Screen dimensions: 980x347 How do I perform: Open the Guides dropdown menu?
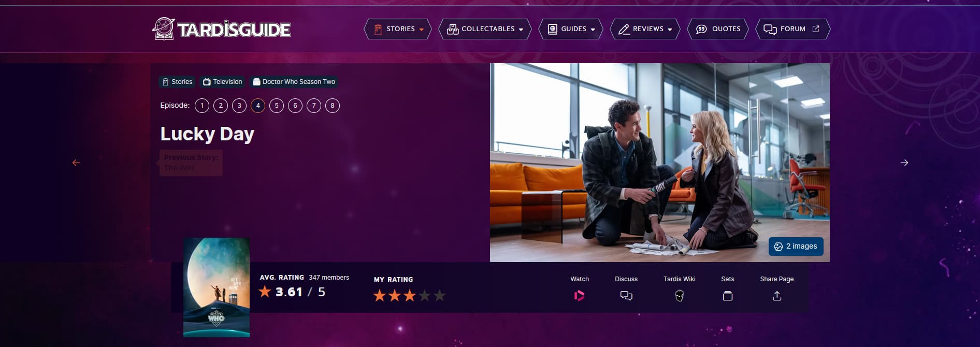point(571,29)
